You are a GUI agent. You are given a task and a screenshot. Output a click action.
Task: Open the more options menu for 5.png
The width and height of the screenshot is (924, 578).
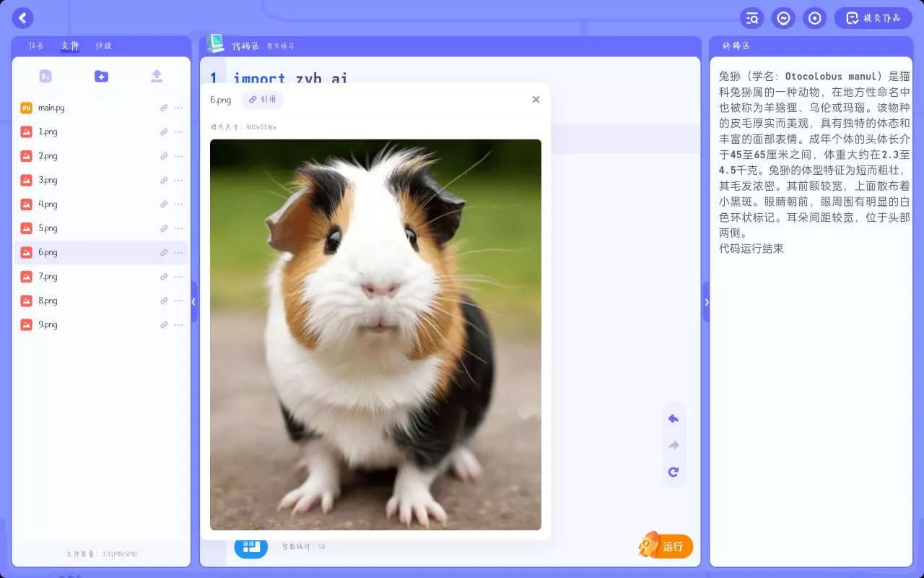pos(178,228)
